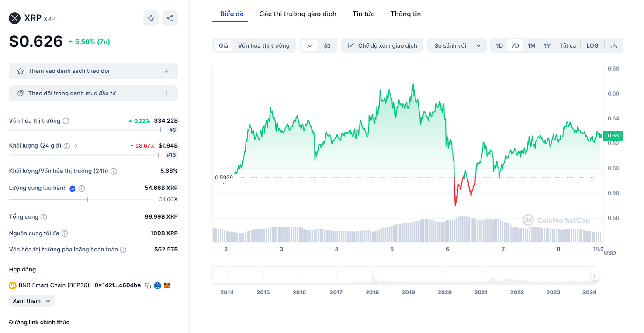This screenshot has height=333, width=644.
Task: Click the $34.22B market cap value
Action: pyautogui.click(x=166, y=121)
